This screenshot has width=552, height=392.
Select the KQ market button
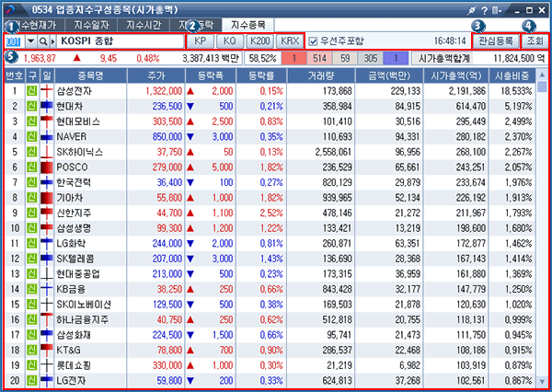click(x=230, y=40)
